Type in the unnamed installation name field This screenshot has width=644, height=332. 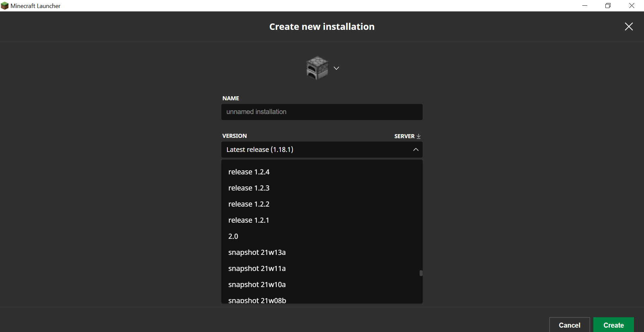pyautogui.click(x=321, y=112)
